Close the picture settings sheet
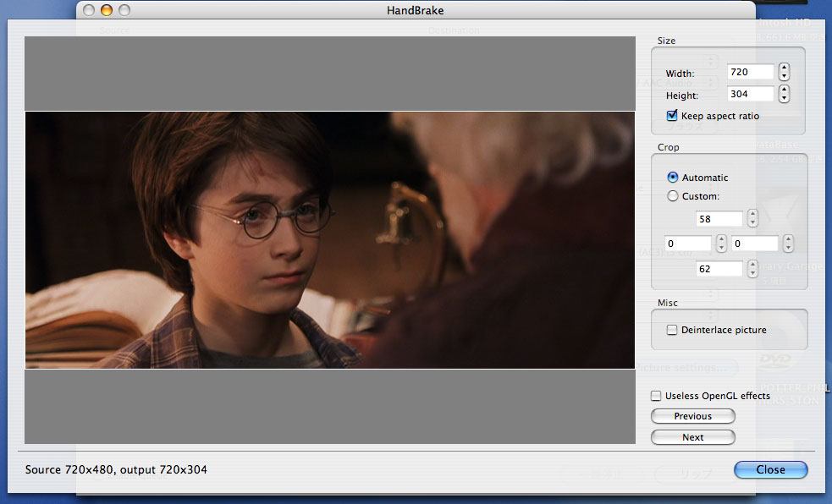 coord(770,469)
